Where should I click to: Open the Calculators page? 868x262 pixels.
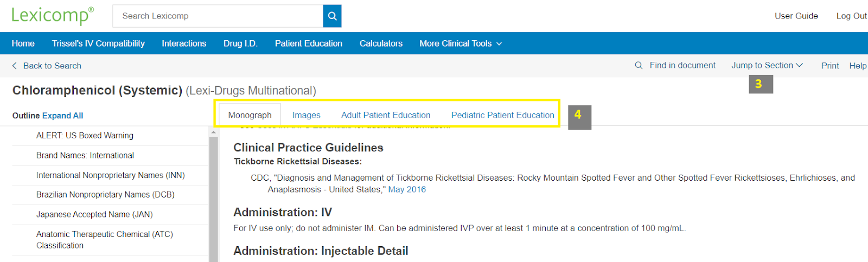click(x=381, y=43)
